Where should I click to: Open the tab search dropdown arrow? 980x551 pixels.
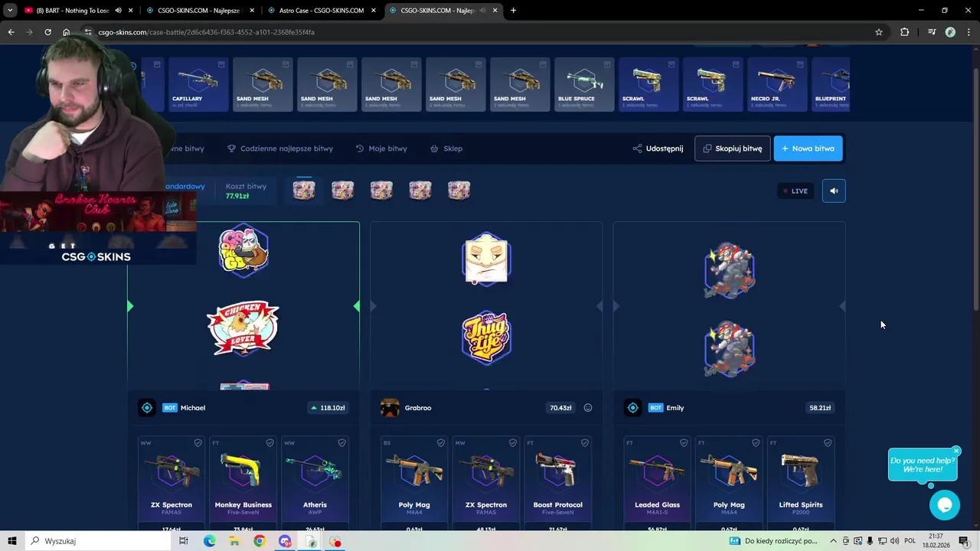10,11
